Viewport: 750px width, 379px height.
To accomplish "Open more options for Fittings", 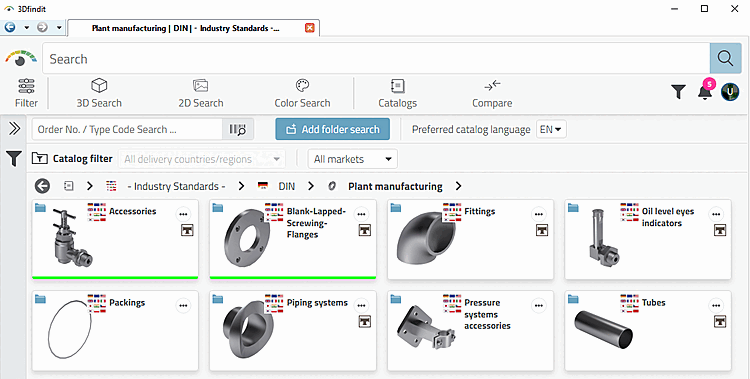I will tap(539, 214).
